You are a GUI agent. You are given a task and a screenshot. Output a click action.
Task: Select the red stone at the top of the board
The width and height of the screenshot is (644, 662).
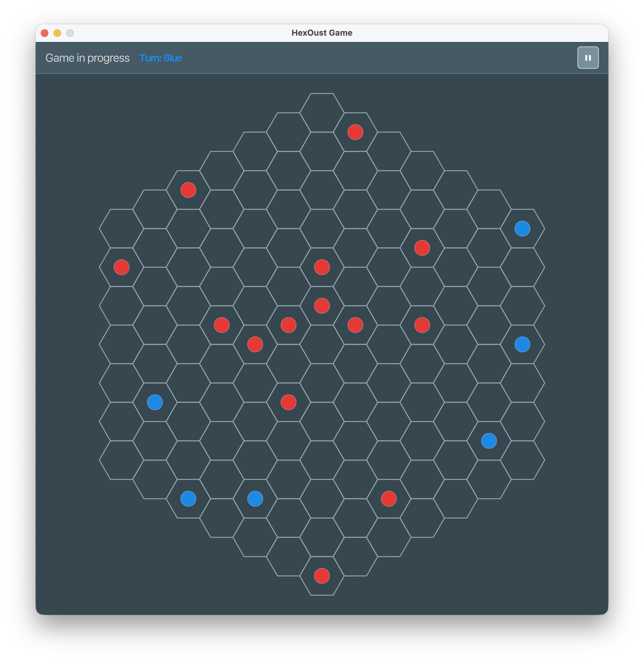point(355,132)
